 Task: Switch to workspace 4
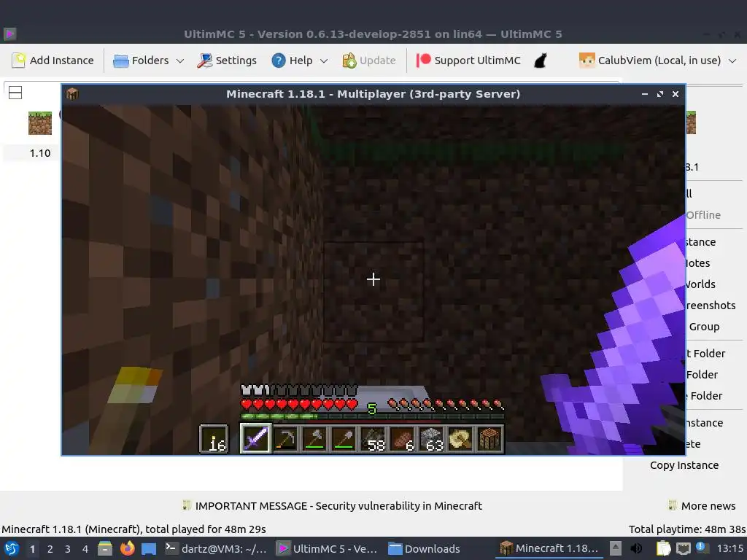coord(85,549)
